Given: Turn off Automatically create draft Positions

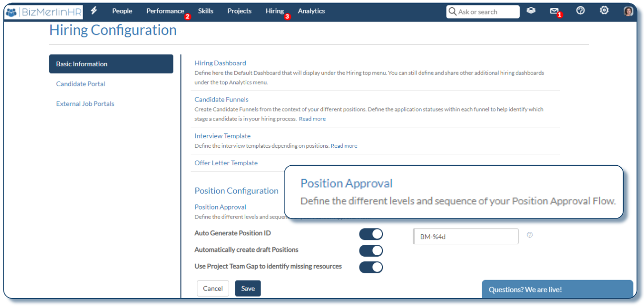Looking at the screenshot, I should 370,250.
